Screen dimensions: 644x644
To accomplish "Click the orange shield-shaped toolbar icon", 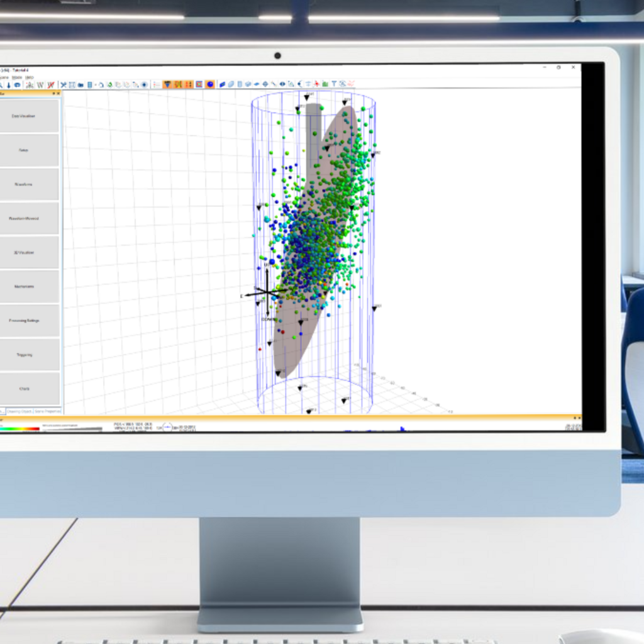I will pyautogui.click(x=167, y=84).
